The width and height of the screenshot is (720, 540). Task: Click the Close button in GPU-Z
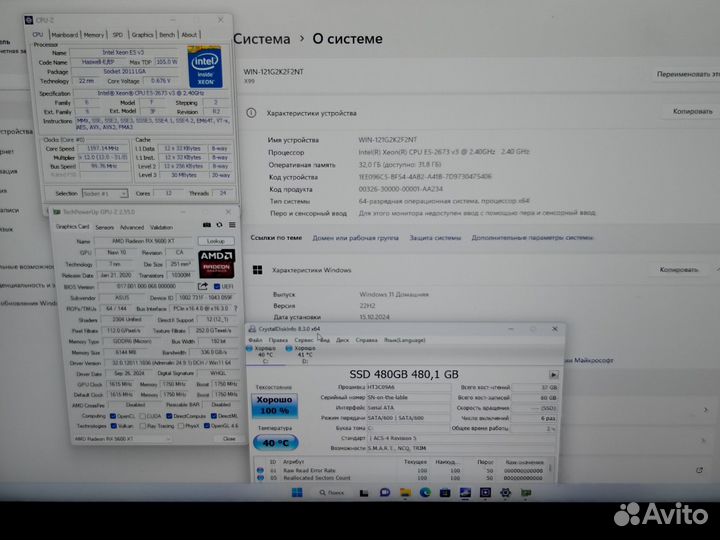[x=229, y=439]
